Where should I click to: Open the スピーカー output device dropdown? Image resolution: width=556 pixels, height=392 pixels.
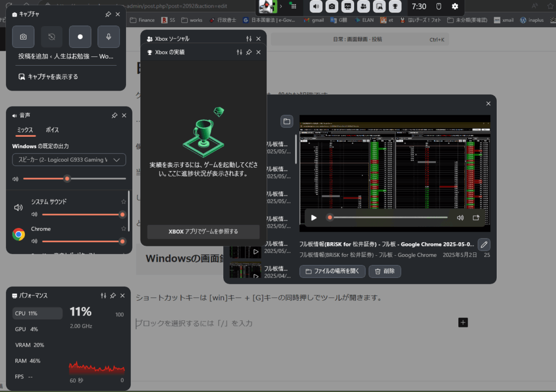pos(69,160)
